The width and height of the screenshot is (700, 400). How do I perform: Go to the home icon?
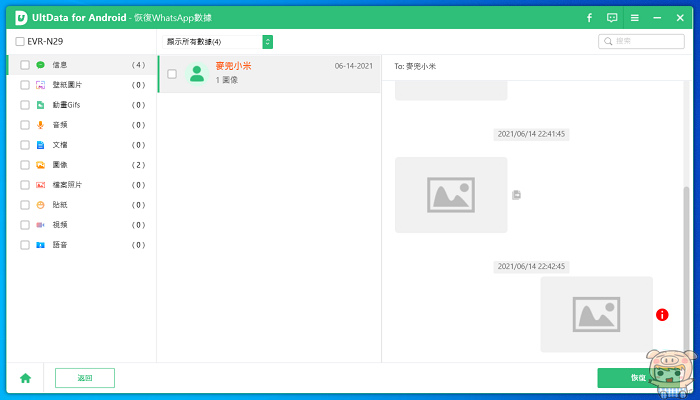pos(25,378)
